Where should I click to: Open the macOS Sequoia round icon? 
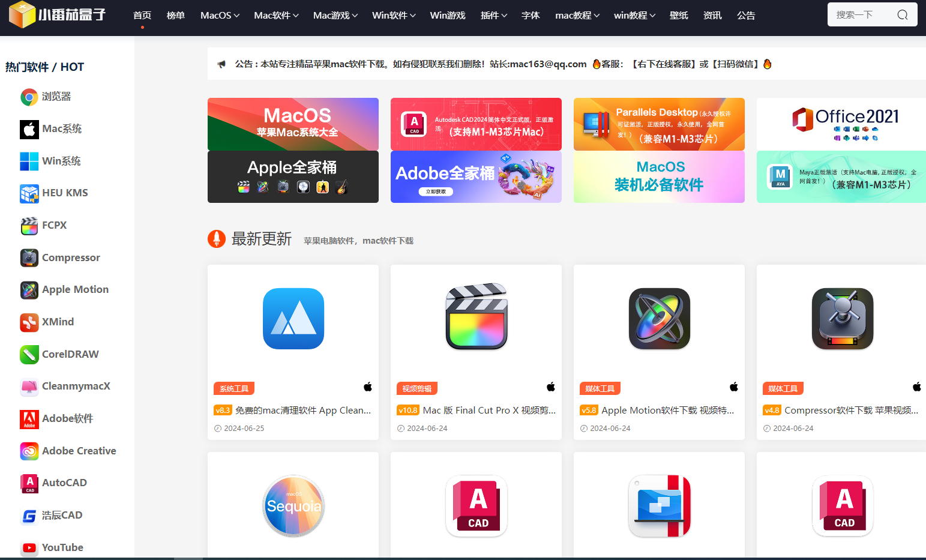293,506
